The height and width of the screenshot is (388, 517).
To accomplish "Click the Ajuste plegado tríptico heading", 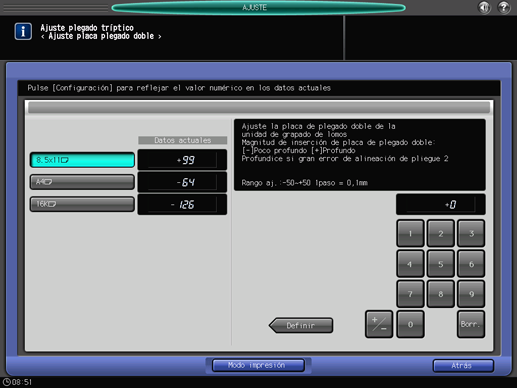I will point(87,28).
